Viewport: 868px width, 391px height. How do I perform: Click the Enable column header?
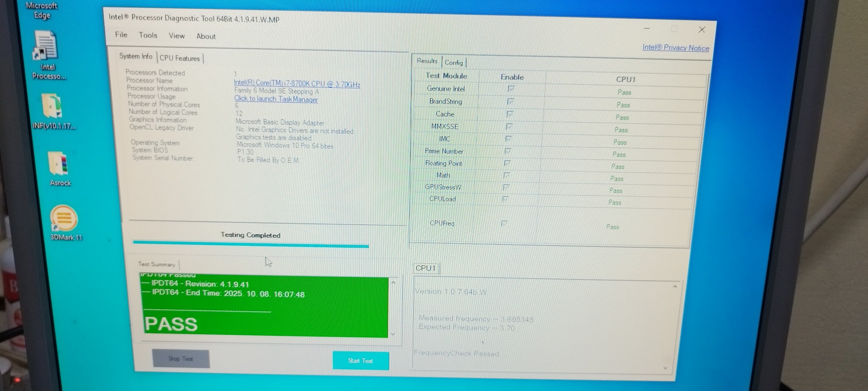coord(512,77)
